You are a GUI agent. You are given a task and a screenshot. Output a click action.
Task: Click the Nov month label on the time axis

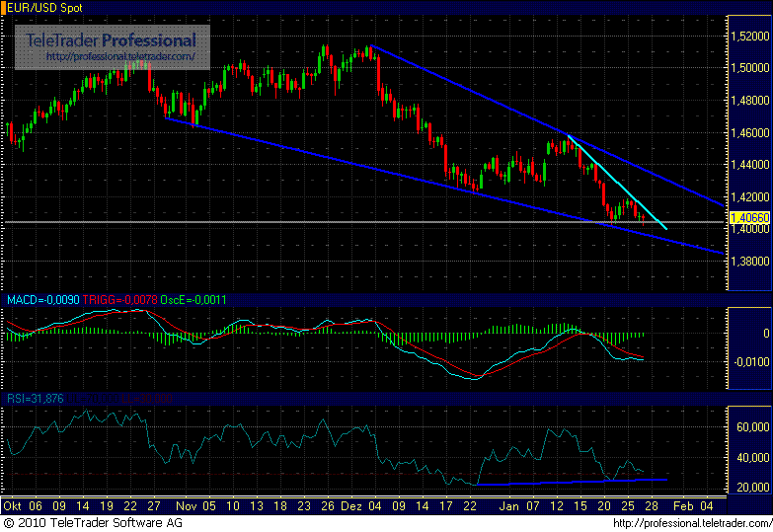[187, 506]
